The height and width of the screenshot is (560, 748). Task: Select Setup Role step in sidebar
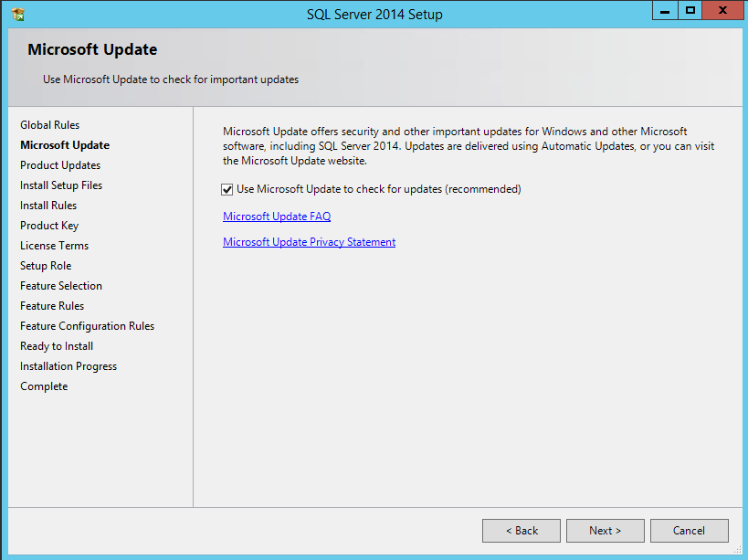coord(46,266)
